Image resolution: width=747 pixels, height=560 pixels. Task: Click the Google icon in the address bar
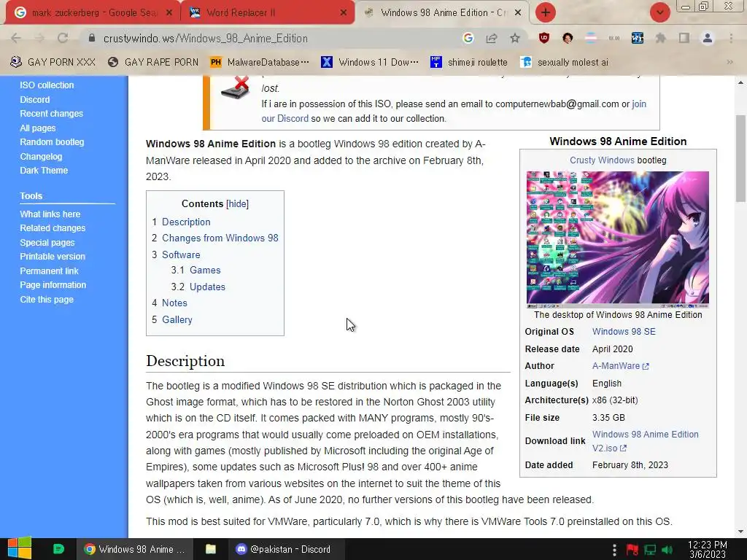coord(468,38)
